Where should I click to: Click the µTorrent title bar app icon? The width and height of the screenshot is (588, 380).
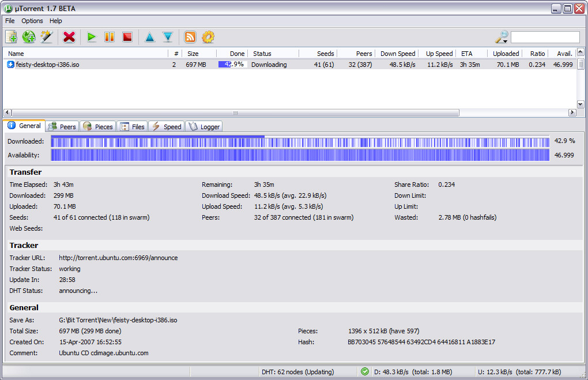click(x=8, y=8)
